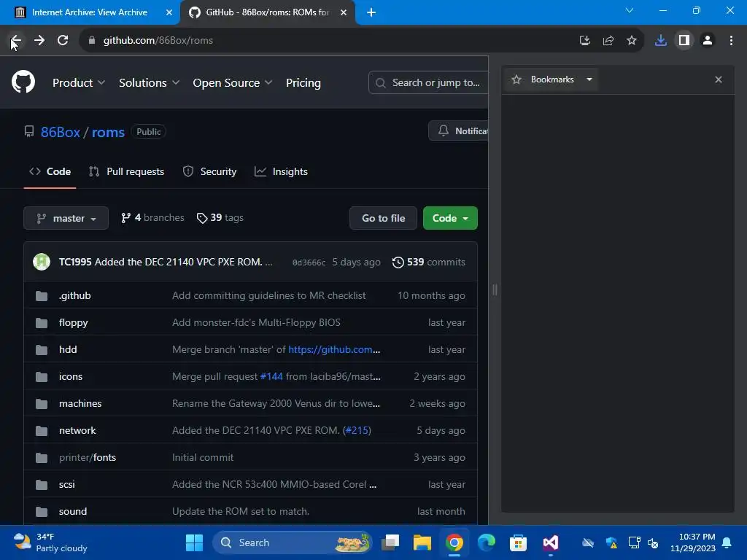Go back using browser back arrow
Viewport: 747px width, 560px height.
tap(16, 41)
